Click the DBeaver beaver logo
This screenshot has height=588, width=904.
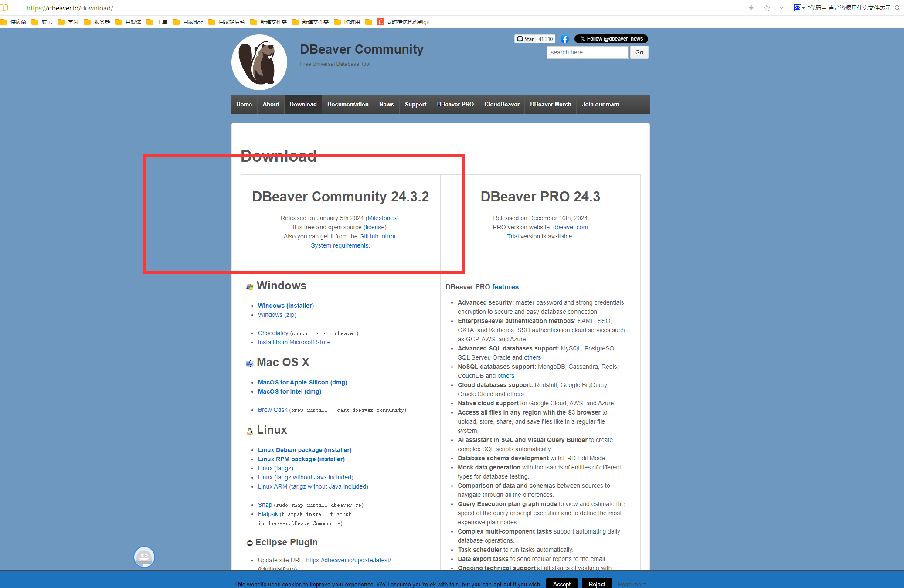click(259, 62)
